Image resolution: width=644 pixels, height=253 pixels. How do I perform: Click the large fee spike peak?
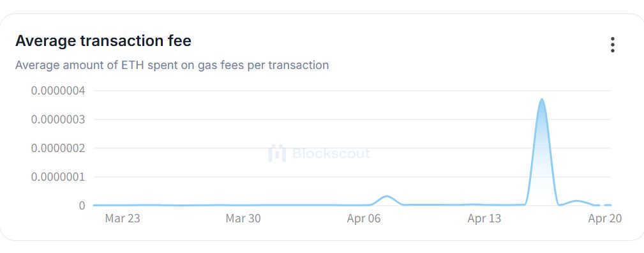(x=542, y=100)
